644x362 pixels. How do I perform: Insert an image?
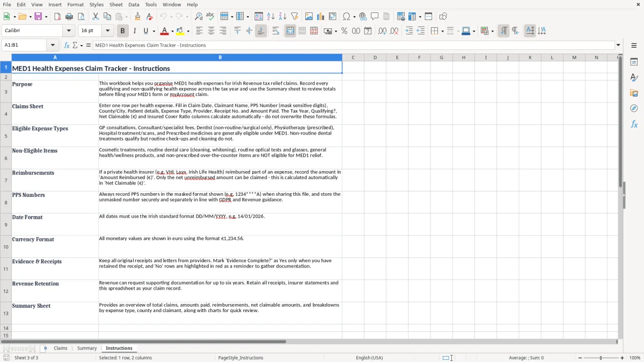point(310,17)
